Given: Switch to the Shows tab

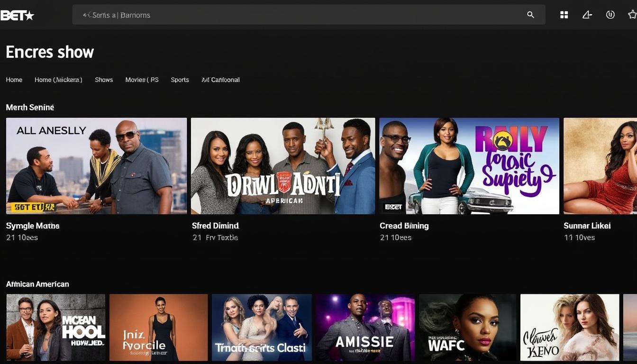Looking at the screenshot, I should click(x=104, y=80).
